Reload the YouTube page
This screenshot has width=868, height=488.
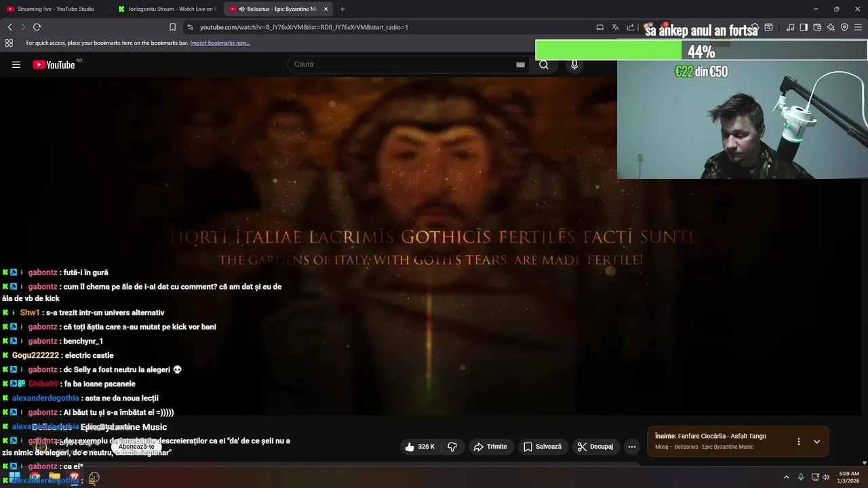coord(37,27)
